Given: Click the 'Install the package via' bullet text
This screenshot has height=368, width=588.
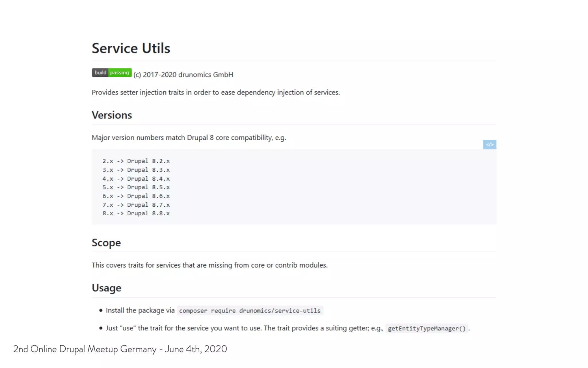Looking at the screenshot, I should 140,310.
